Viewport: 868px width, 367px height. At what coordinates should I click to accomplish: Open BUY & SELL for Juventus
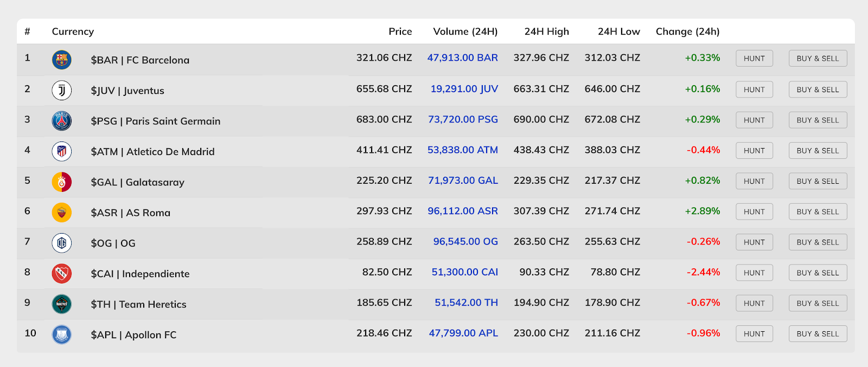[x=818, y=89]
